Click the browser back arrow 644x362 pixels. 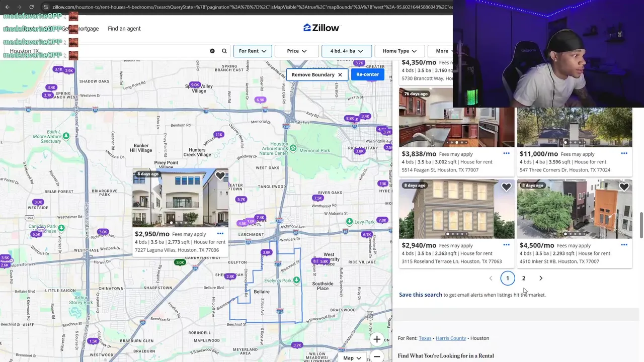7,7
